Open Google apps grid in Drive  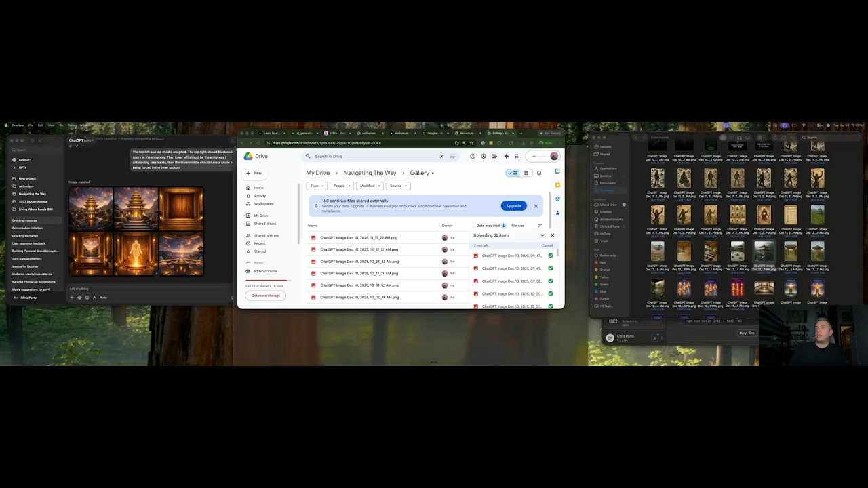point(517,156)
